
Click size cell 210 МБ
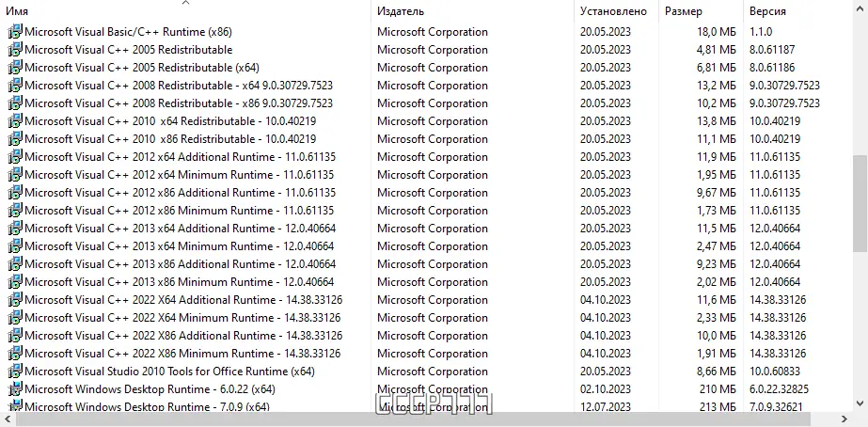click(718, 388)
